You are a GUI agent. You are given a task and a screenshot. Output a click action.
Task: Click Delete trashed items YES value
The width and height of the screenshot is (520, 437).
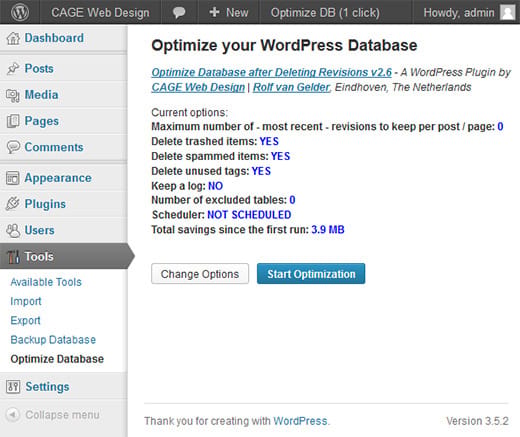click(269, 141)
